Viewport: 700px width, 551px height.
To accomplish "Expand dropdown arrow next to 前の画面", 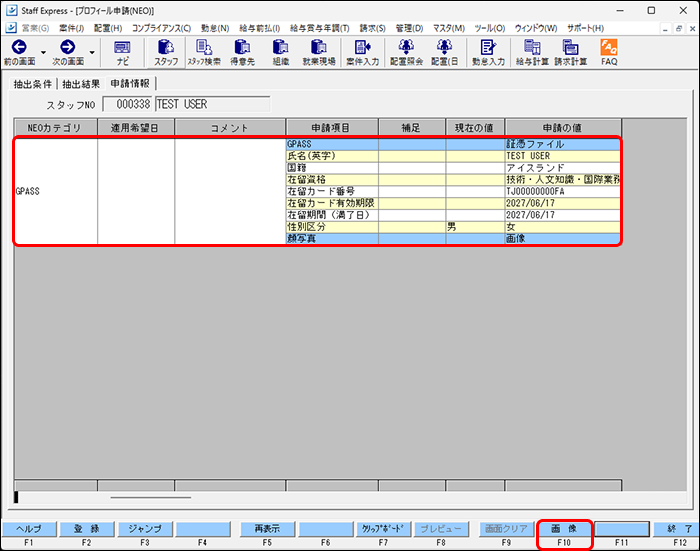I will click(x=43, y=53).
